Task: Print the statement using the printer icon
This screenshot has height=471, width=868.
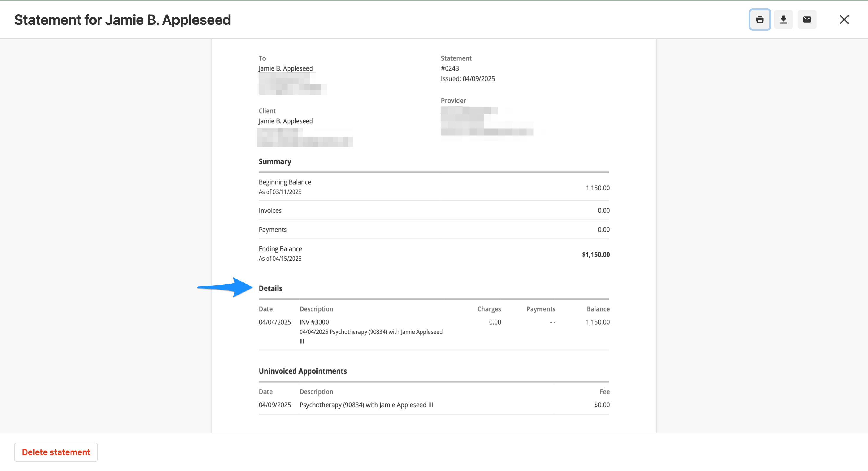Action: tap(759, 19)
